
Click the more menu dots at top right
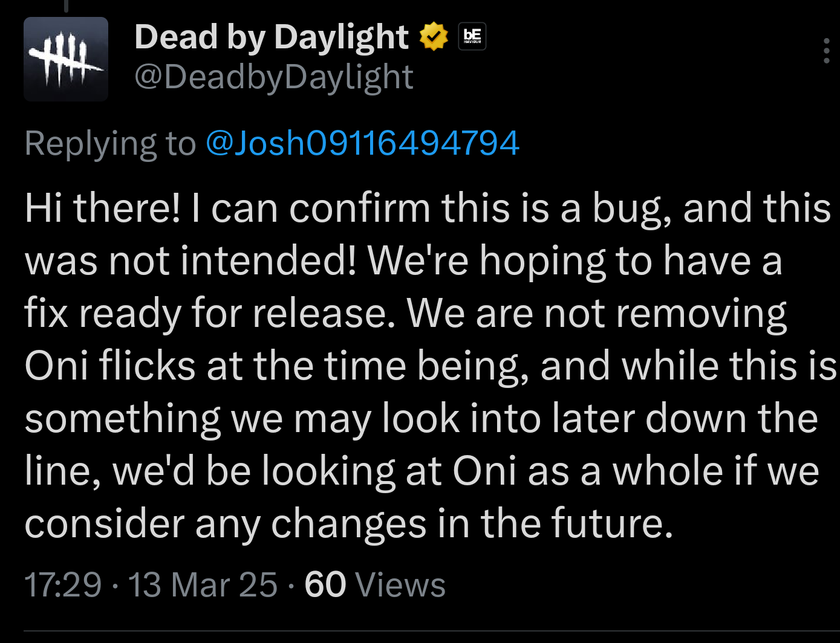pos(827,51)
